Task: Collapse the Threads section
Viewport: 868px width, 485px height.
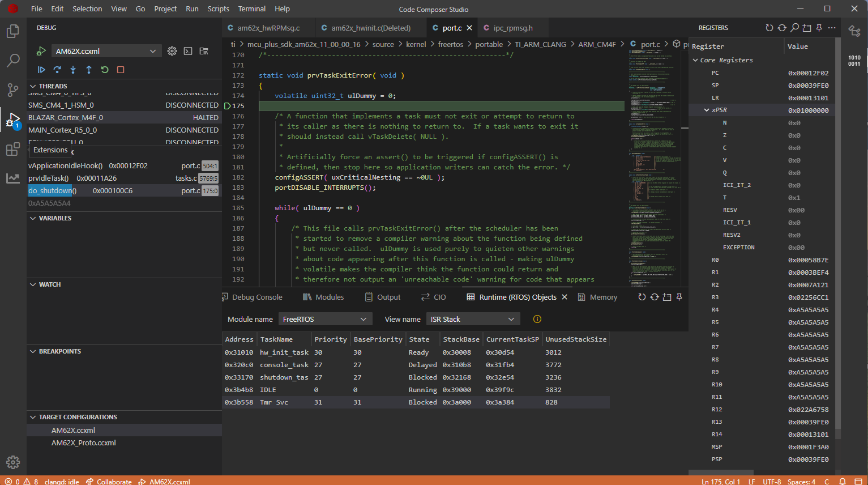Action: (33, 86)
